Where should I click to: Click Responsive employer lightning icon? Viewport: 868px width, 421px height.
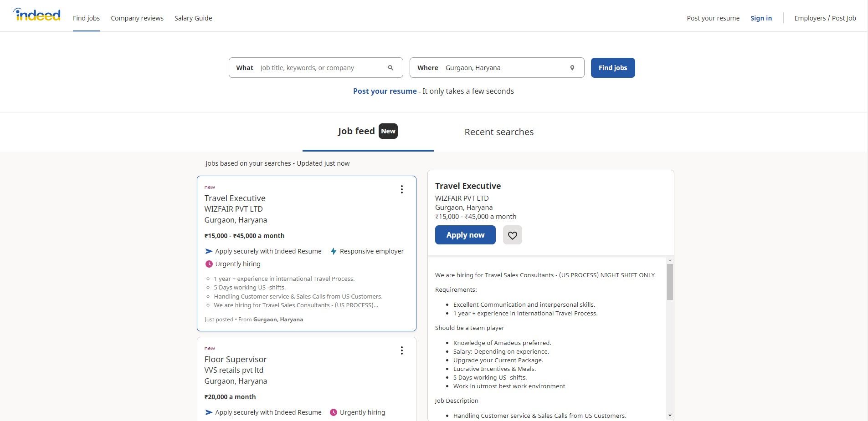334,251
